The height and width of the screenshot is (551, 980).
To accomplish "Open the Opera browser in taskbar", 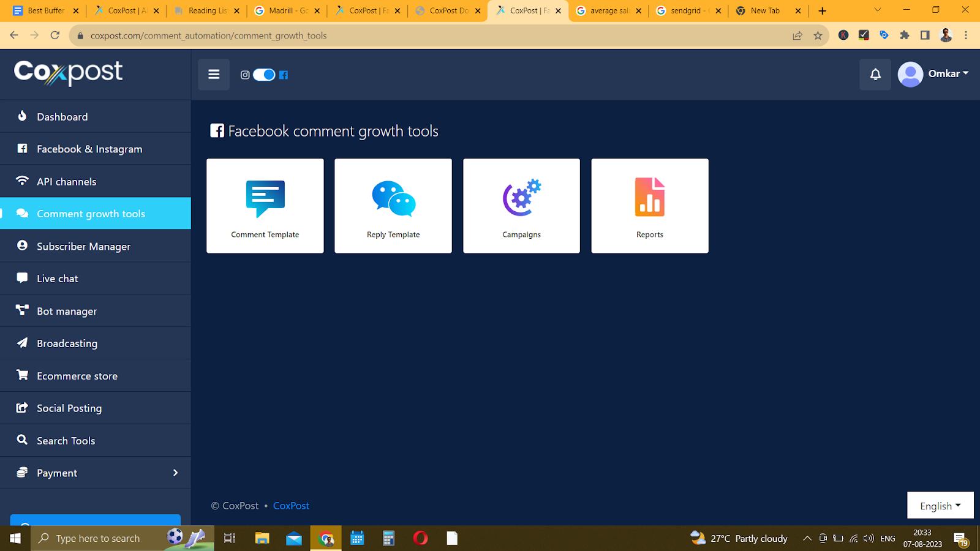I will [420, 538].
